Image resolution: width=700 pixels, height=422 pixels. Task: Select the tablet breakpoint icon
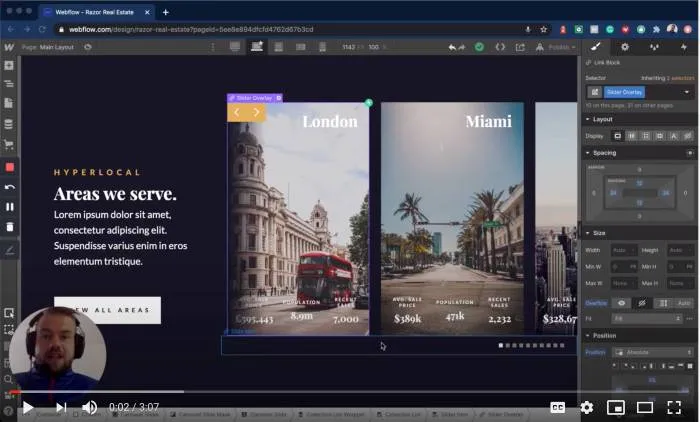coord(279,47)
